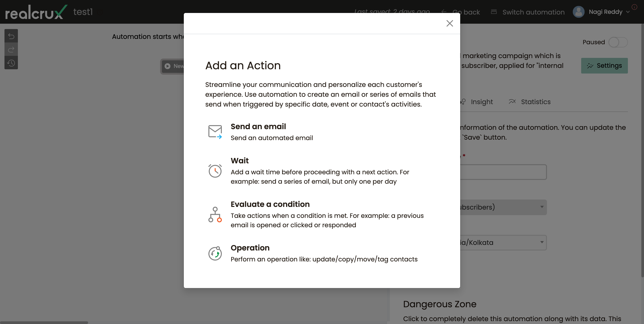This screenshot has height=324, width=644.
Task: Click the Switch automation icon
Action: click(x=494, y=12)
